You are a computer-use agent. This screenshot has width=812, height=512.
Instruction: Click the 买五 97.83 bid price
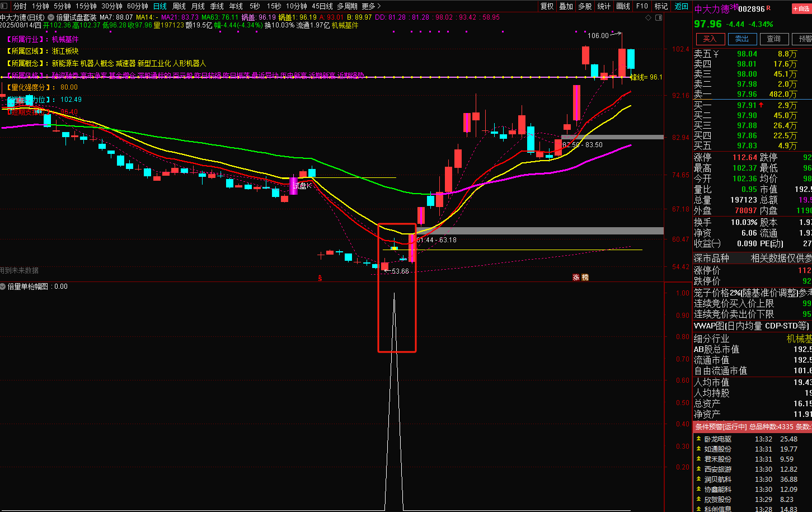[747, 145]
